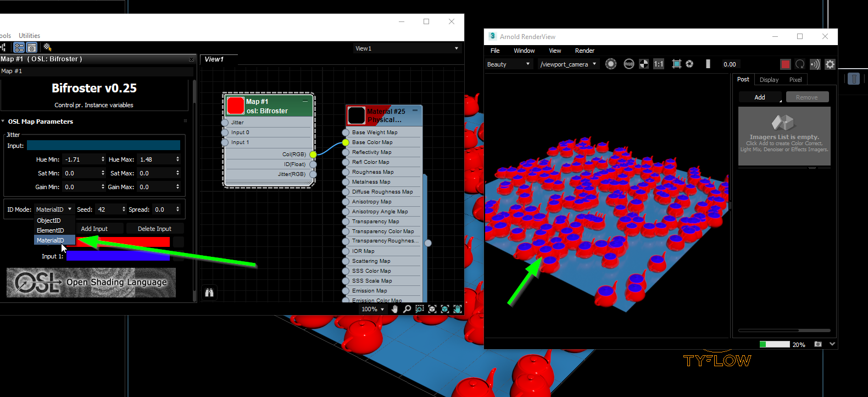Viewport: 868px width, 397px height.
Task: Open the /viewport_camera dropdown
Action: pyautogui.click(x=567, y=64)
